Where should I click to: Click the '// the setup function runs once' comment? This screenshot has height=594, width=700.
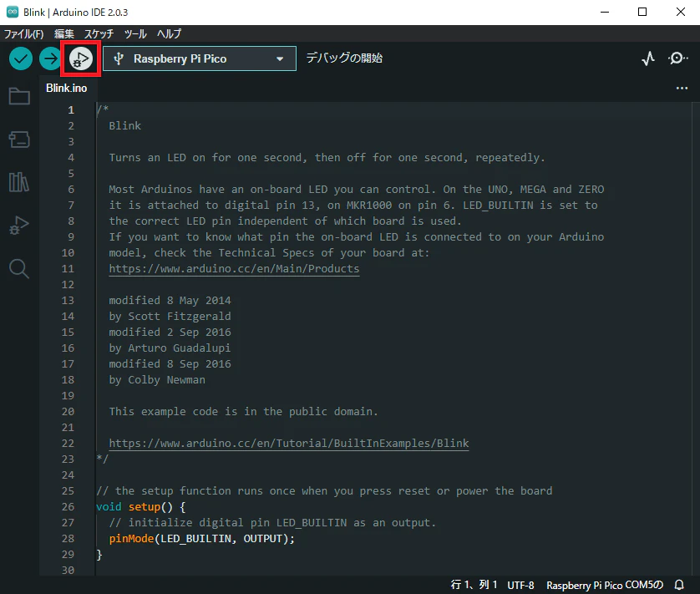[x=324, y=490]
